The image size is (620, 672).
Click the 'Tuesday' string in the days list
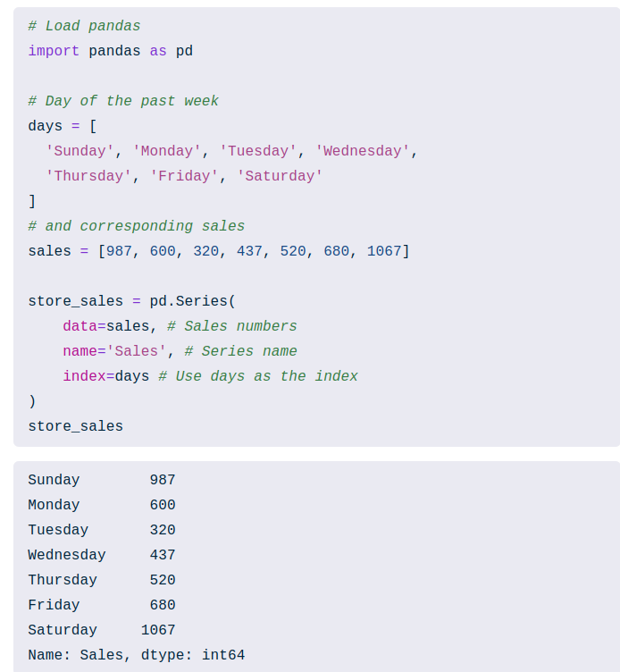[x=258, y=151]
